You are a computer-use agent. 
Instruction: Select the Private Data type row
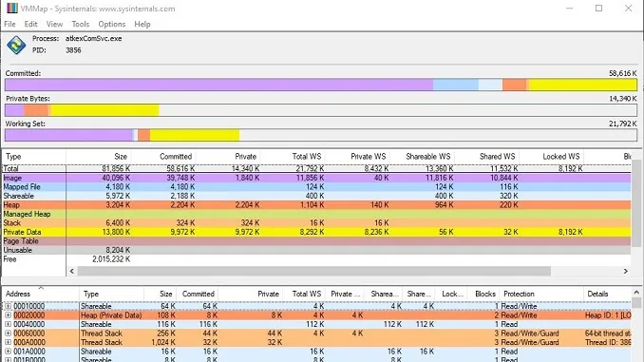[x=316, y=232]
